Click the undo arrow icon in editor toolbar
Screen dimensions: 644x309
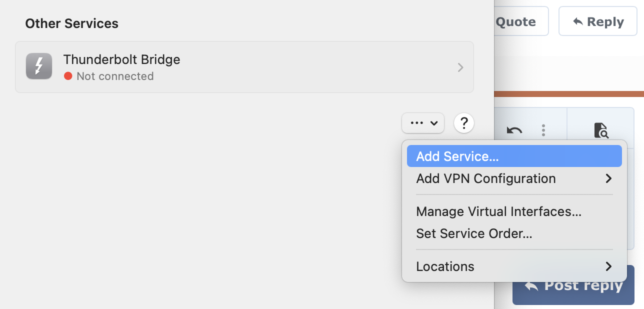pos(514,131)
